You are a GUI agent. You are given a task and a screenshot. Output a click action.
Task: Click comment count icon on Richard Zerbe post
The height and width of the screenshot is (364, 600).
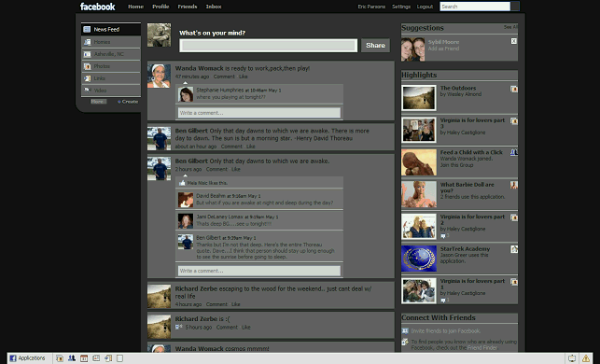pyautogui.click(x=178, y=327)
